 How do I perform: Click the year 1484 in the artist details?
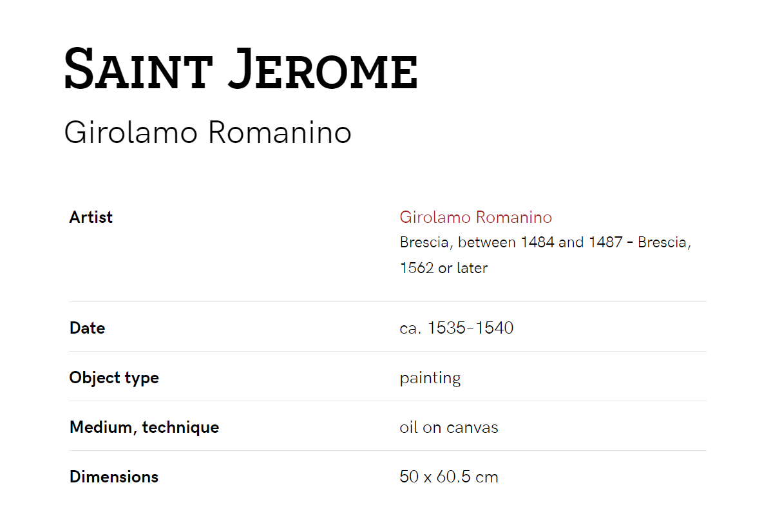click(537, 242)
